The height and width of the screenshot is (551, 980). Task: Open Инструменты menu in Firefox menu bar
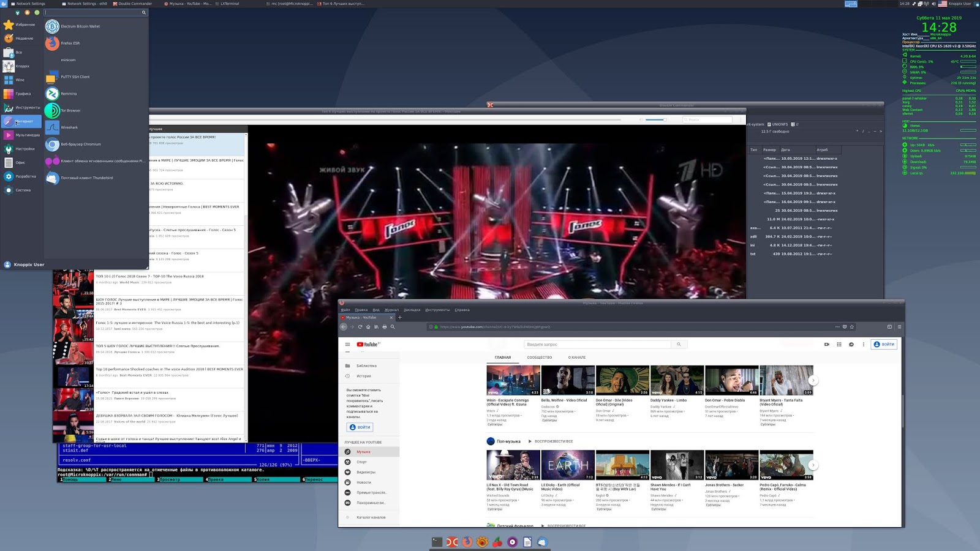(x=437, y=310)
